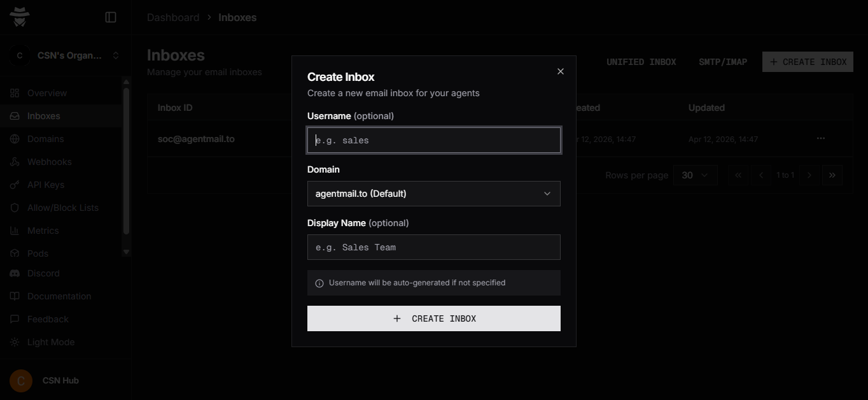Click the info icon beside auto-generated note
868x400 pixels.
pyautogui.click(x=319, y=283)
